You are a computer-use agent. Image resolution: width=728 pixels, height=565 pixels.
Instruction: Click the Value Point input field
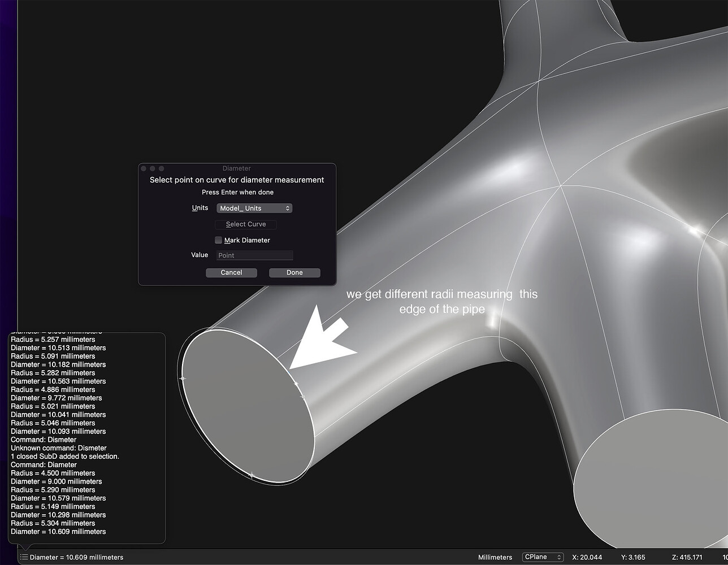(x=254, y=255)
